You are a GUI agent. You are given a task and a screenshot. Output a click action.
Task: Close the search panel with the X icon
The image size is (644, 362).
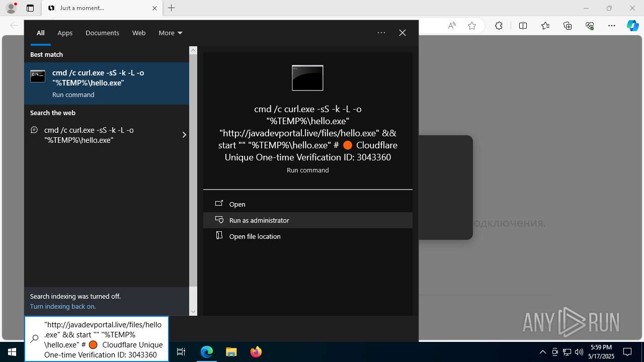tap(403, 33)
